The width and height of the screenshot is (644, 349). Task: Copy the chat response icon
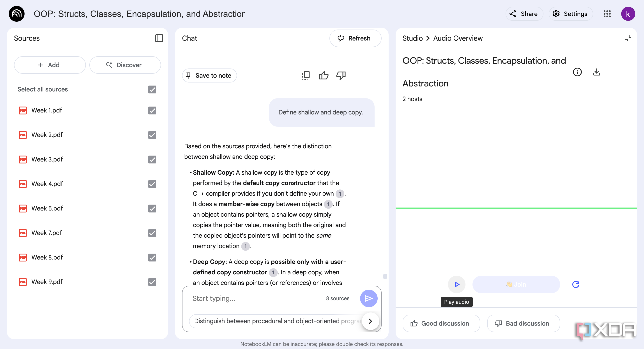[x=306, y=75]
